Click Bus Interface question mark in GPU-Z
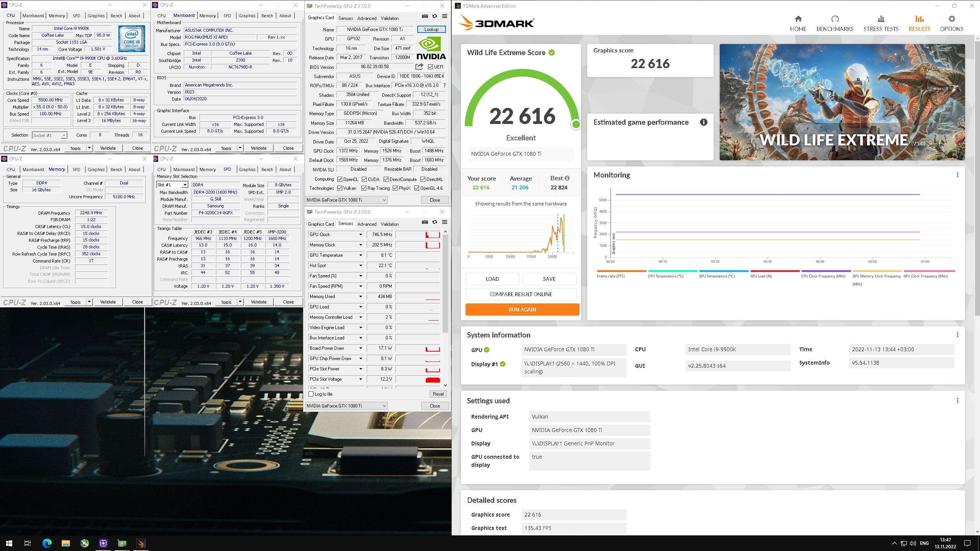The image size is (980, 551). pyautogui.click(x=444, y=85)
